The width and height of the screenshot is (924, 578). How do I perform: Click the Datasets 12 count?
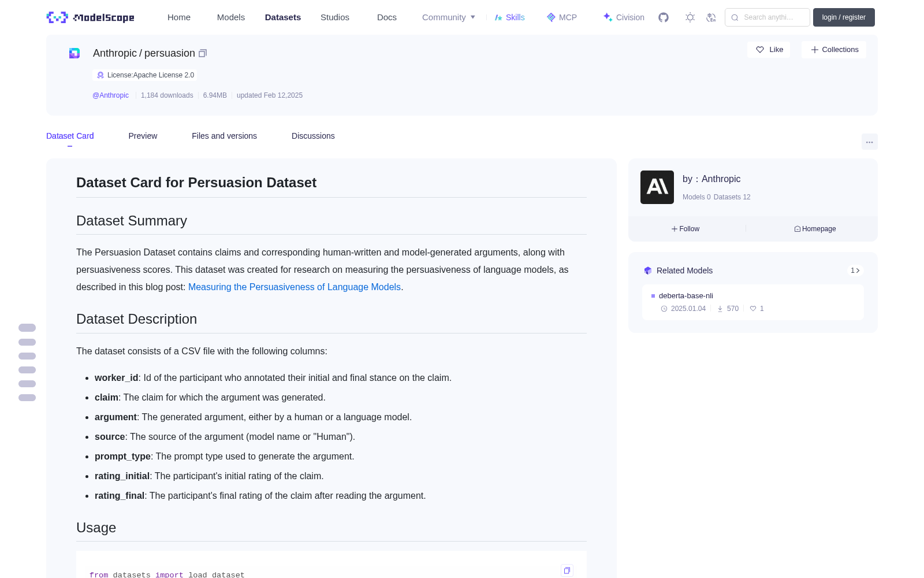pyautogui.click(x=732, y=197)
